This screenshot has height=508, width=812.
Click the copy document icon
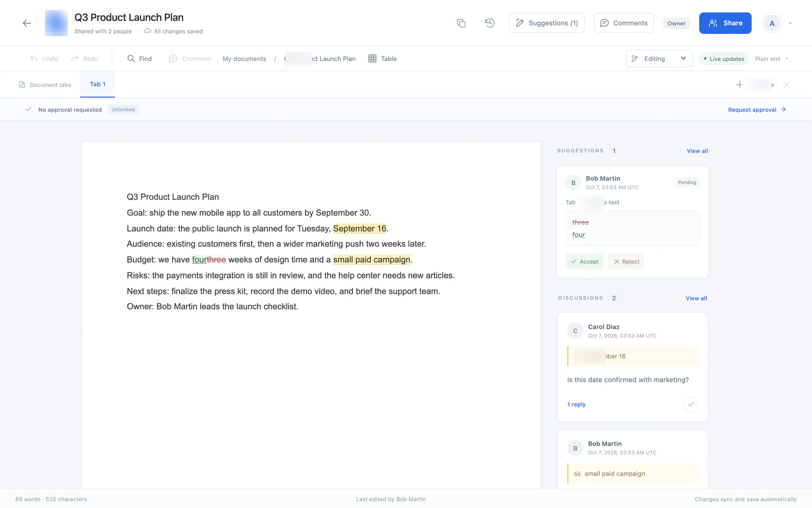pyautogui.click(x=461, y=23)
